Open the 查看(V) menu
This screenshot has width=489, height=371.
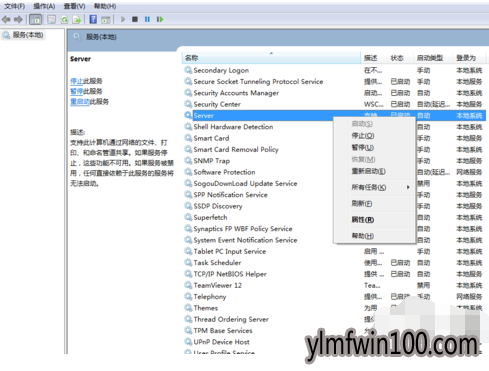pyautogui.click(x=74, y=6)
